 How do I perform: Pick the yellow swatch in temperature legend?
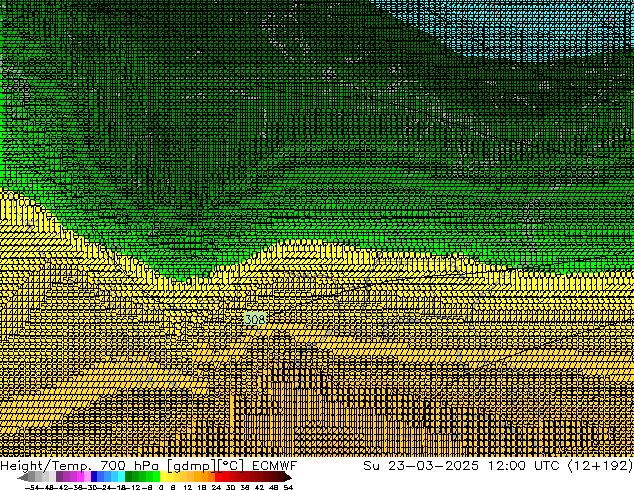[x=170, y=477]
